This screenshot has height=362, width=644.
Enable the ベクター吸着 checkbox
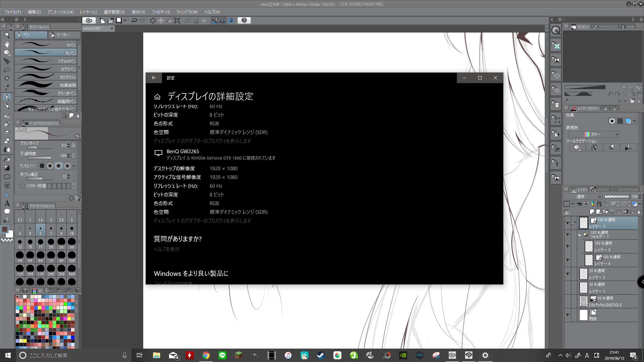22,186
